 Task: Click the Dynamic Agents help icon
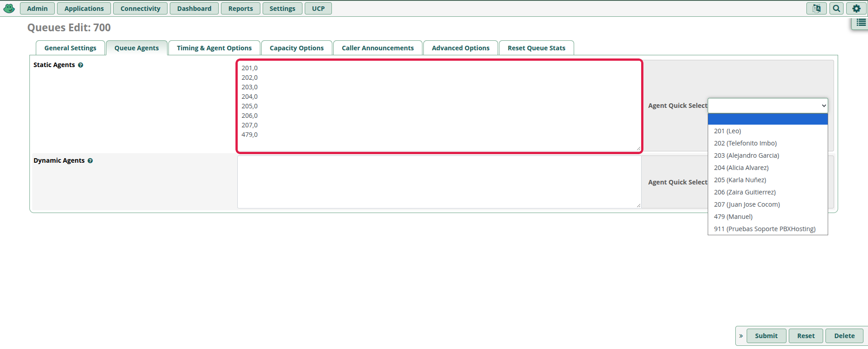tap(90, 161)
